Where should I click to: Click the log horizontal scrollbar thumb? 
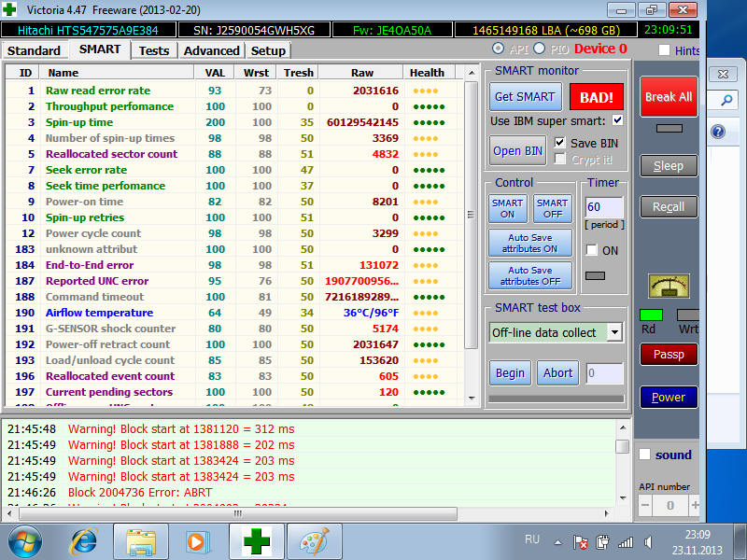point(238,513)
